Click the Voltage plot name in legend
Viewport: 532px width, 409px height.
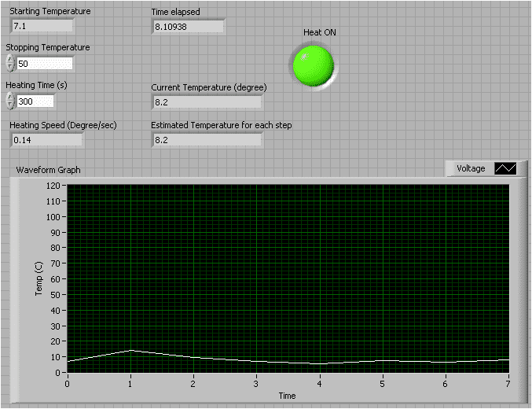471,168
